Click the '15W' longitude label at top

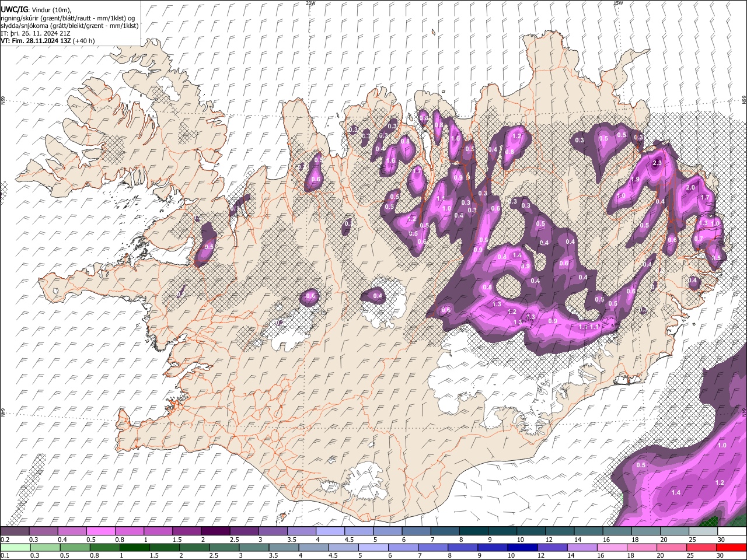pos(618,3)
